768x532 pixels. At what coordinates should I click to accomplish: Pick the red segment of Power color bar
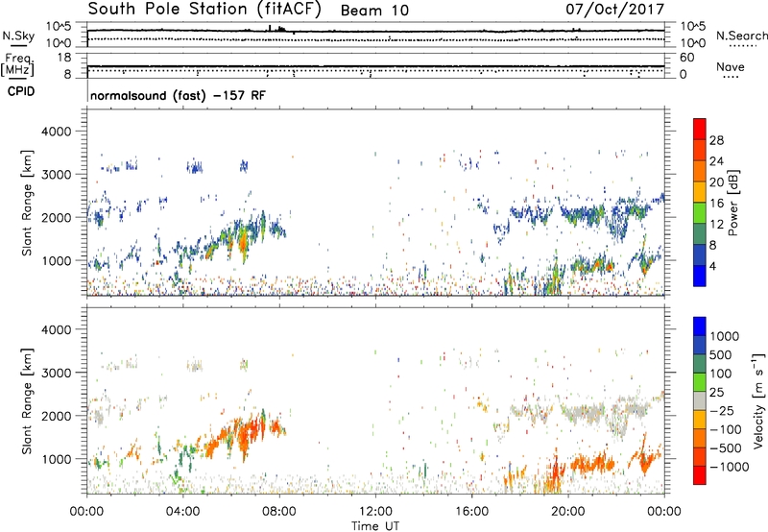point(700,129)
